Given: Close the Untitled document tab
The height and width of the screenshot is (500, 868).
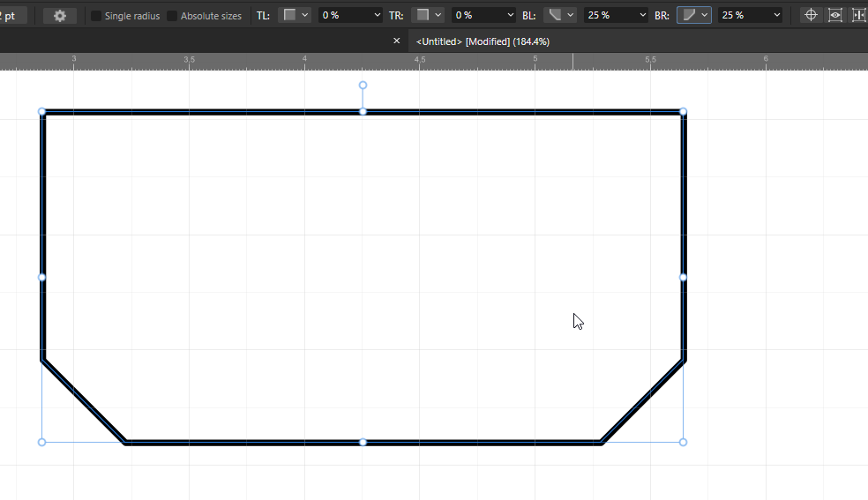Looking at the screenshot, I should click(396, 41).
